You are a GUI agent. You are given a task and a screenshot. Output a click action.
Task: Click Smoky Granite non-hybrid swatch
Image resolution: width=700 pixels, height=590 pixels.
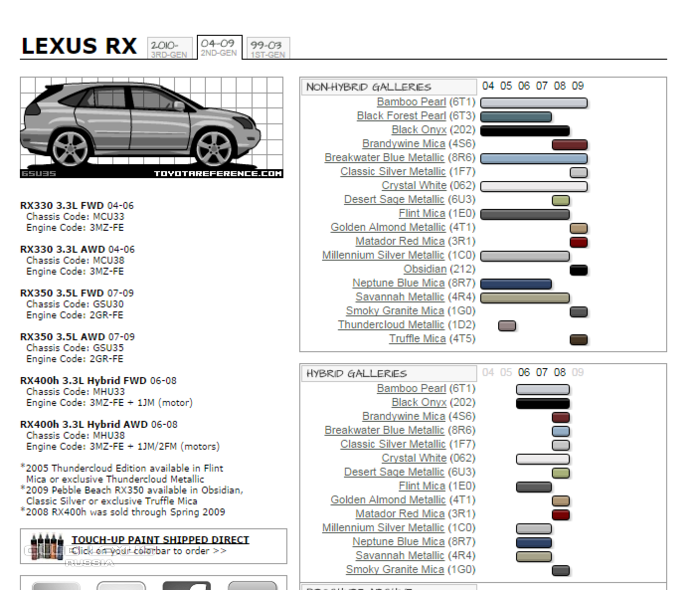point(579,312)
